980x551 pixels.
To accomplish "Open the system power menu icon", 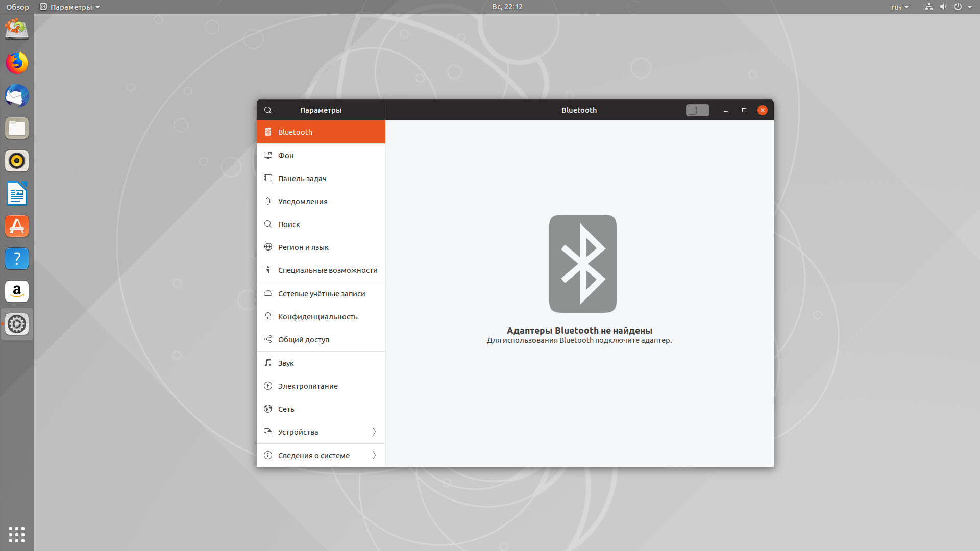I will 958,7.
